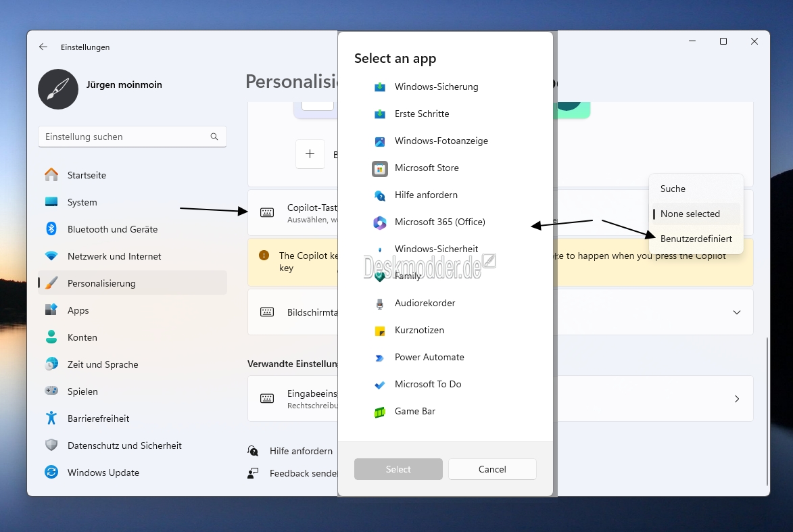This screenshot has width=793, height=532.
Task: Click the Hilfe anfordern app icon in list
Action: [x=380, y=196]
